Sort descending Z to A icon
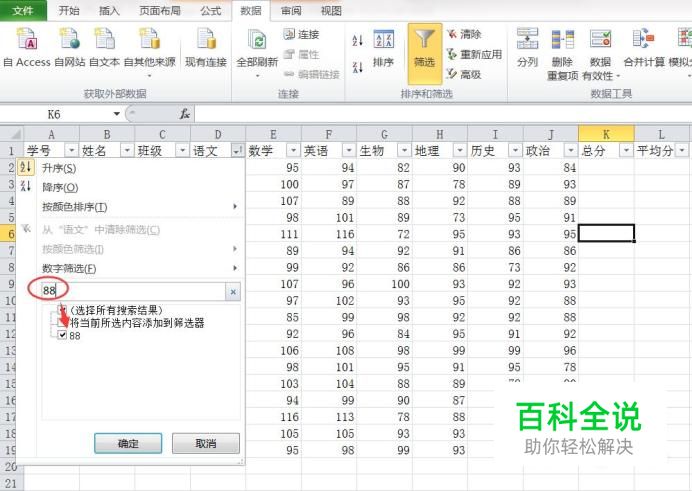692x491 pixels. tap(357, 67)
